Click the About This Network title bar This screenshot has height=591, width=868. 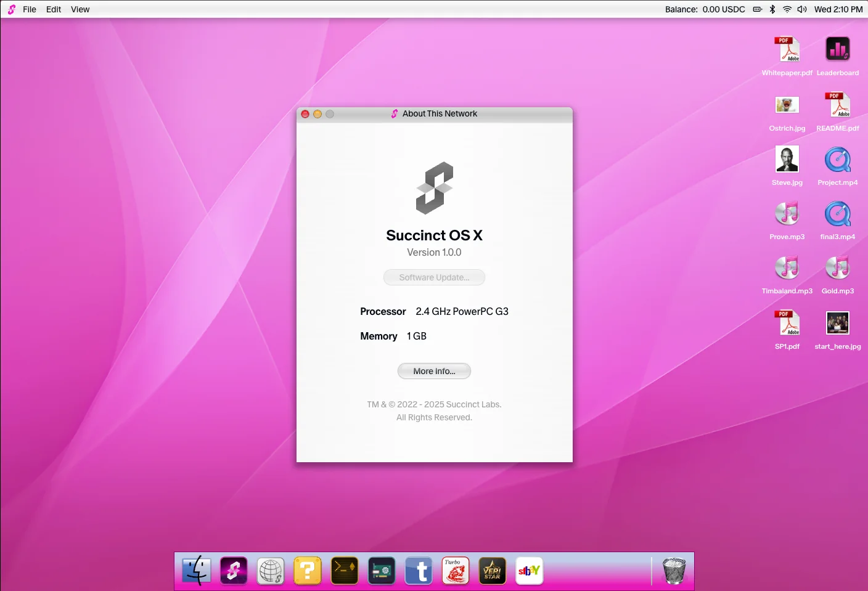pos(434,114)
